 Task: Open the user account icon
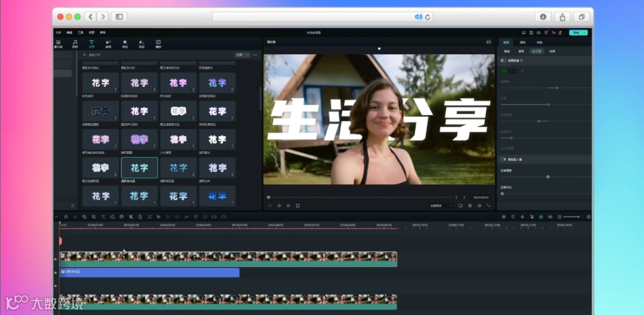pyautogui.click(x=560, y=32)
